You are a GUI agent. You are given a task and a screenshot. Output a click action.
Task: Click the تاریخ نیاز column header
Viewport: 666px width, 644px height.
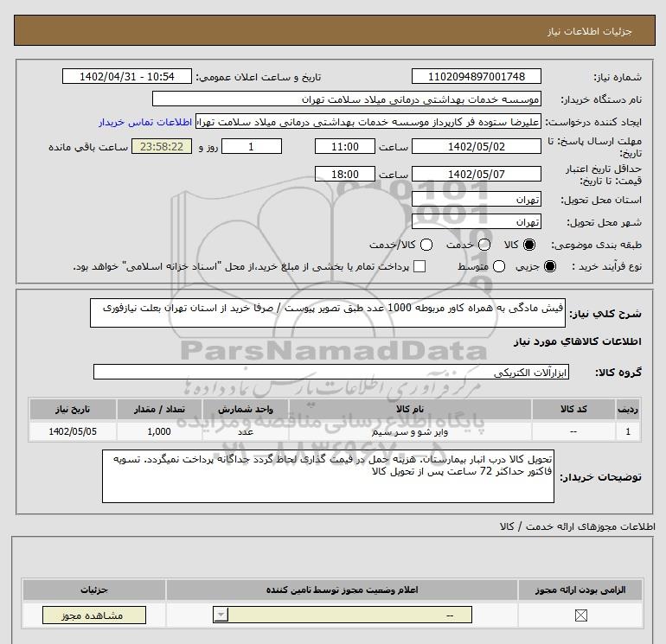pos(73,409)
